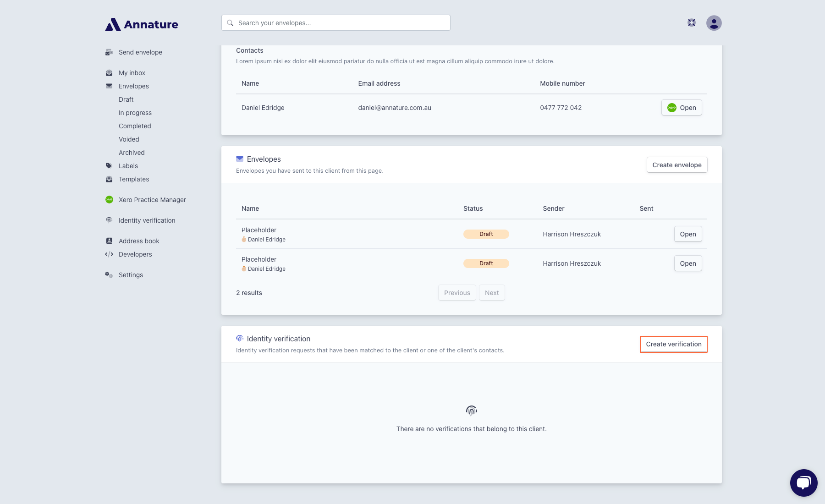
Task: Open Daniel Edridge's contact via the Xero Open button
Action: [682, 108]
